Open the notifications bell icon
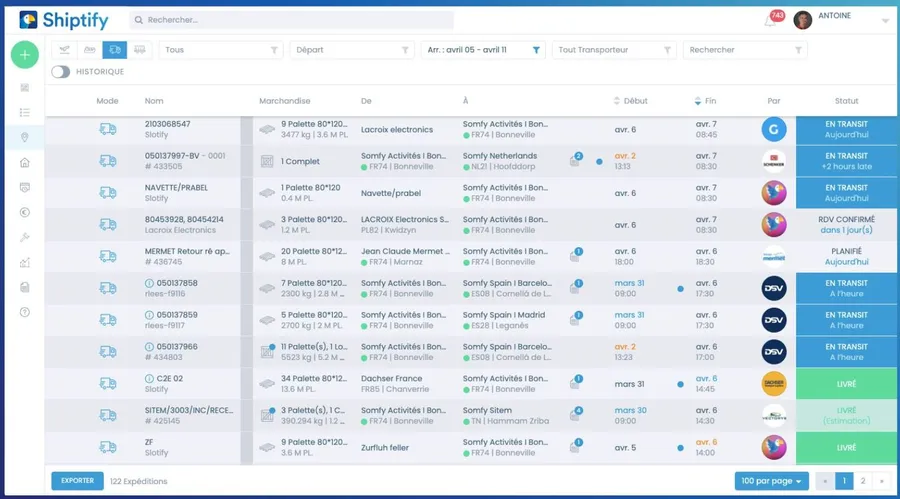 tap(770, 21)
